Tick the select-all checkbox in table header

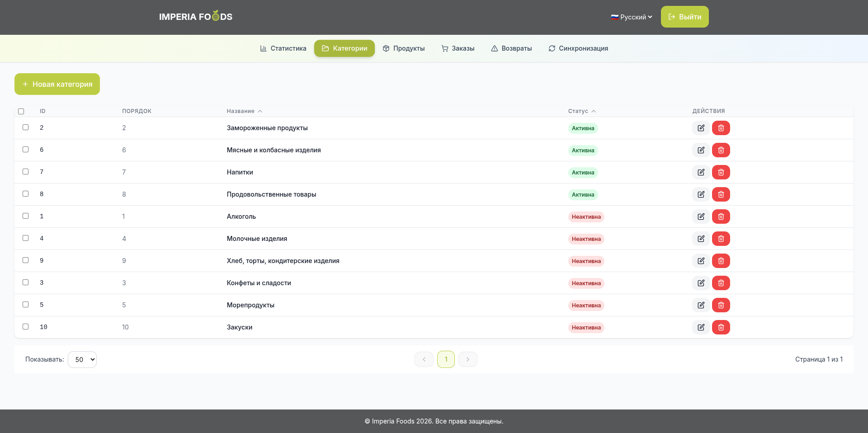21,111
